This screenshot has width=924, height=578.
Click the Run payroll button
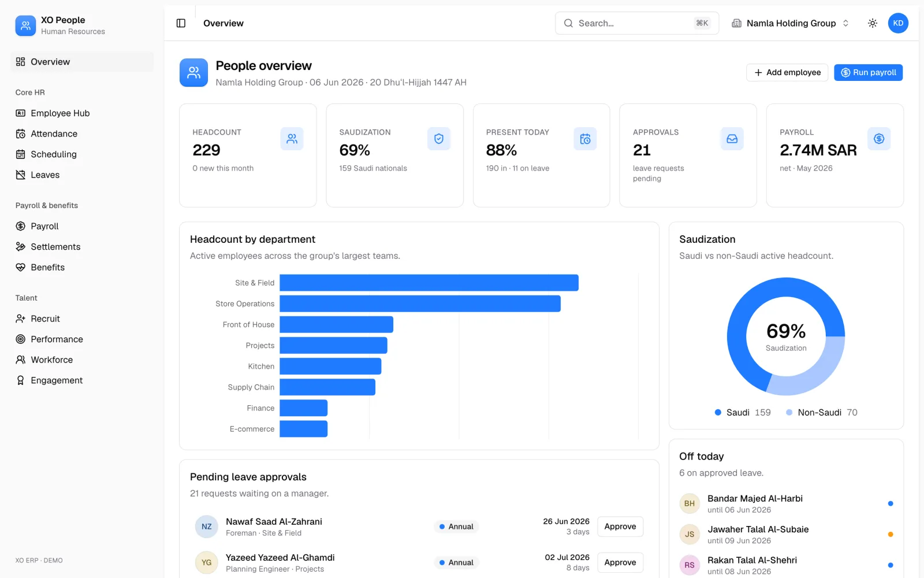click(x=868, y=72)
